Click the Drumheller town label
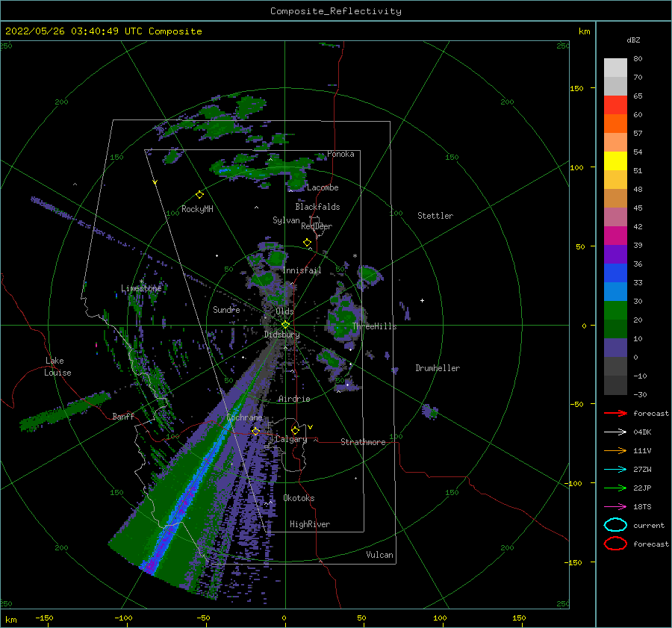Viewport: 672px width, 628px height. coord(438,368)
